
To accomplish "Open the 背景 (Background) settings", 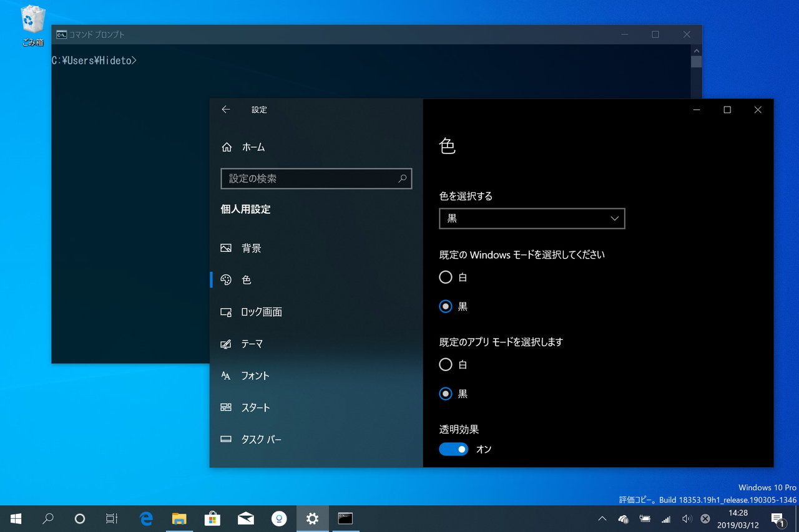I will click(x=251, y=248).
